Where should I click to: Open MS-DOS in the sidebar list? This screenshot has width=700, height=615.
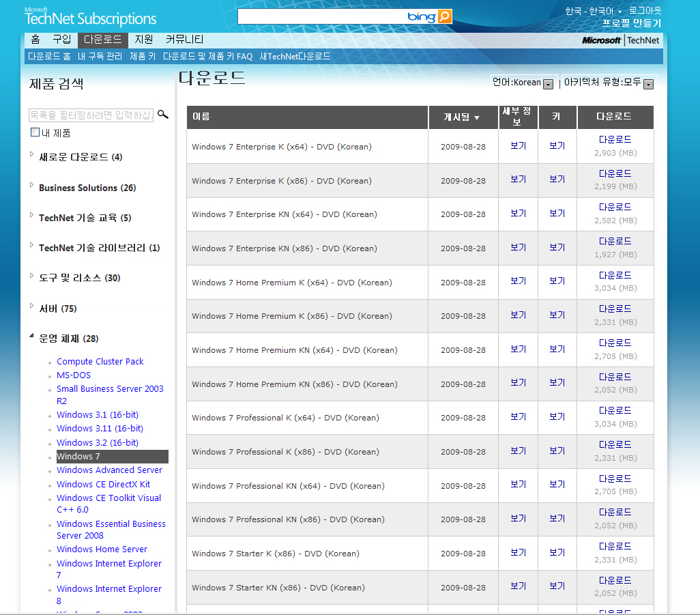(74, 375)
